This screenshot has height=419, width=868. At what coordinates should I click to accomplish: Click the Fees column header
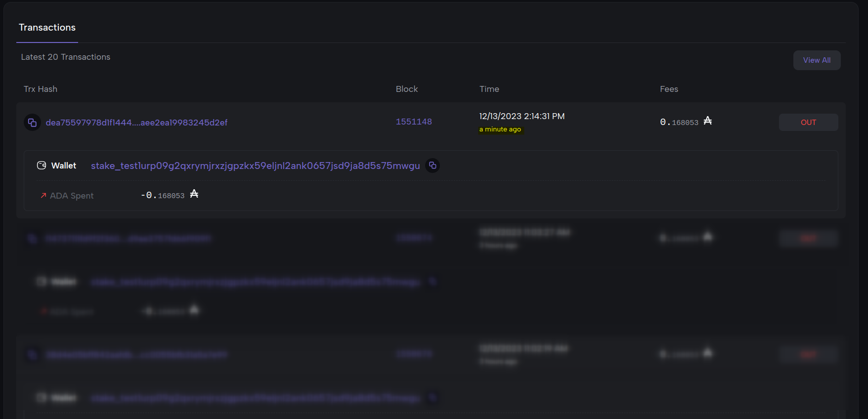tap(669, 89)
